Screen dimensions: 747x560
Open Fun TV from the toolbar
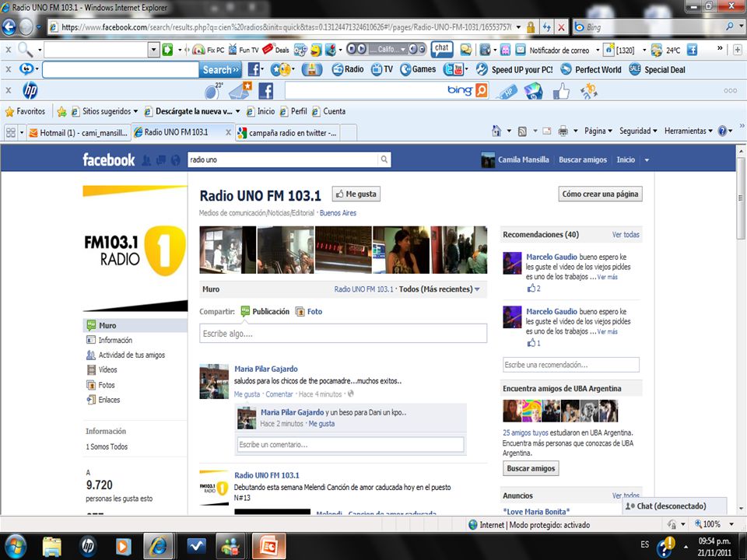coord(244,50)
